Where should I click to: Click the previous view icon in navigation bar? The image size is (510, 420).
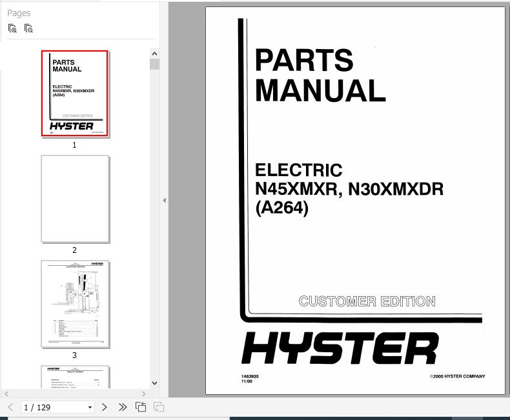141,407
